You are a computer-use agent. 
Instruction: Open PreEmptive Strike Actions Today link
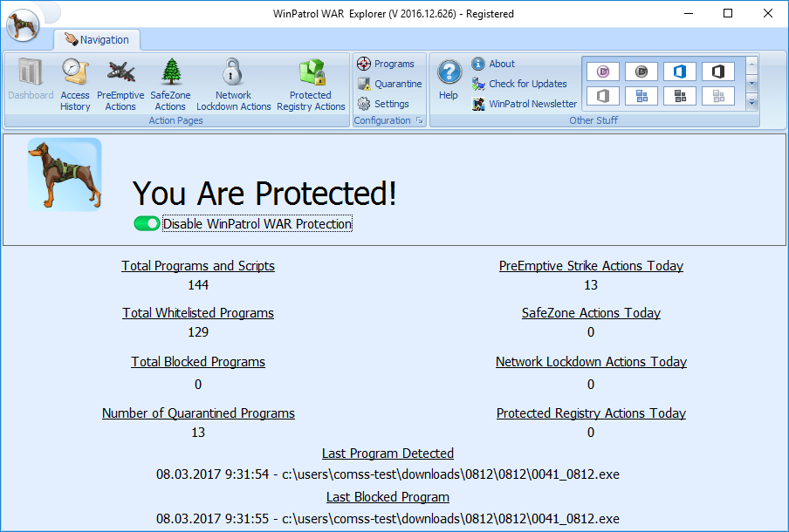point(591,265)
